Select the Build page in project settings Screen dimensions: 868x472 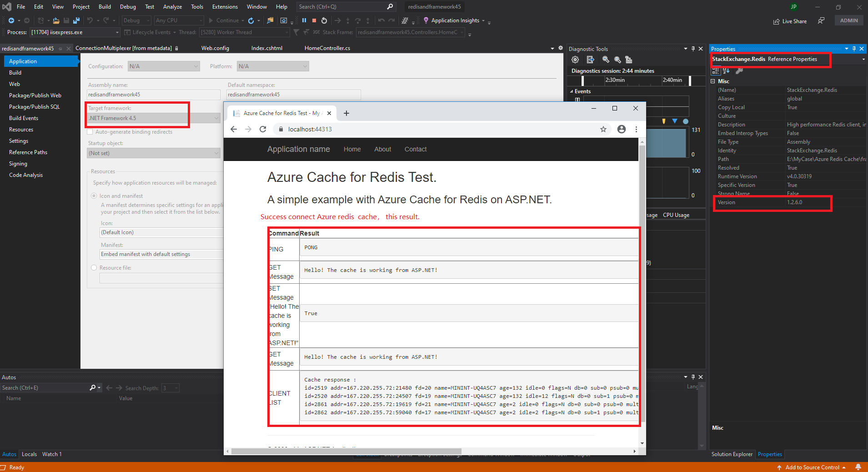[15, 73]
